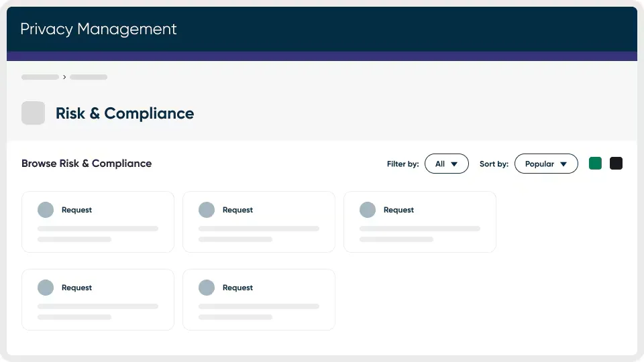Open the "All" filter dropdown

pyautogui.click(x=446, y=164)
